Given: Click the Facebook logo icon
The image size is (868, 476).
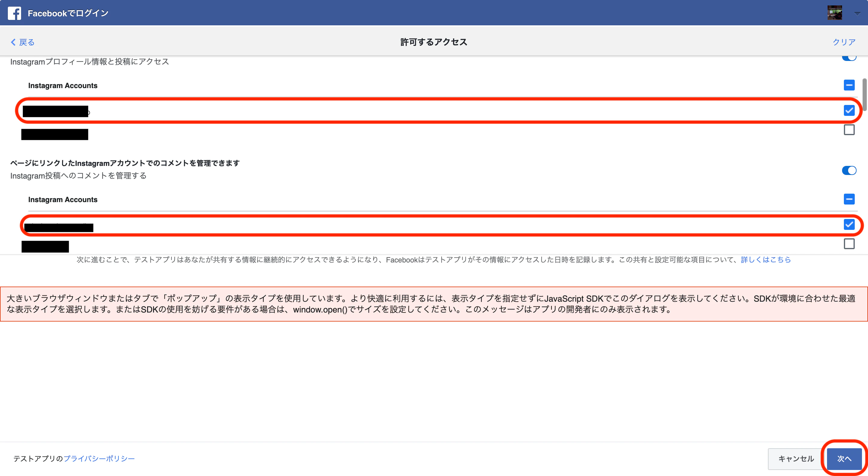Looking at the screenshot, I should pyautogui.click(x=14, y=13).
